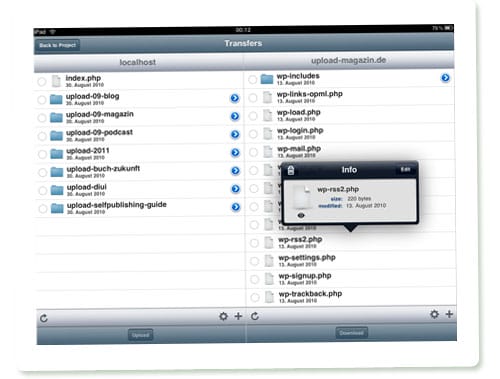Add new item in localhost pane
This screenshot has height=379, width=500.
[x=238, y=316]
